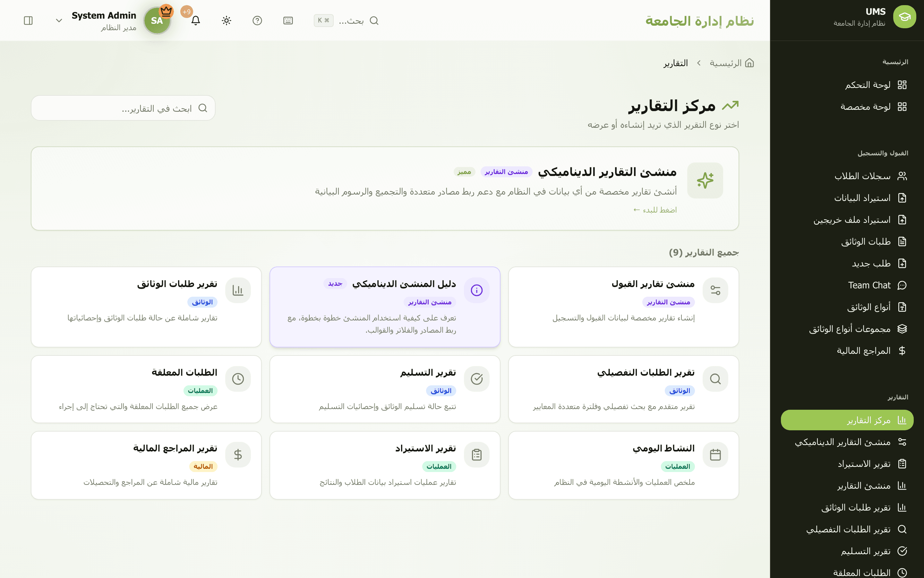The height and width of the screenshot is (578, 924).
Task: Click the النشاط اليومي card calendar icon
Action: [715, 454]
